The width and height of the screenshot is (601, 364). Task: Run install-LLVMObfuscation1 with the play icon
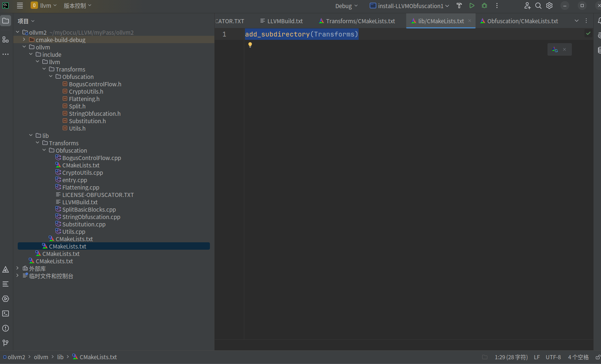pos(472,6)
